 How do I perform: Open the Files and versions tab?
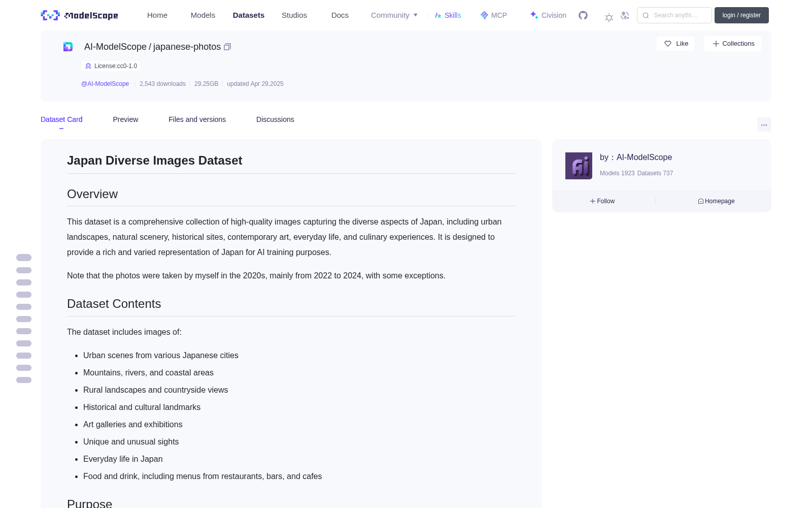coord(197,119)
